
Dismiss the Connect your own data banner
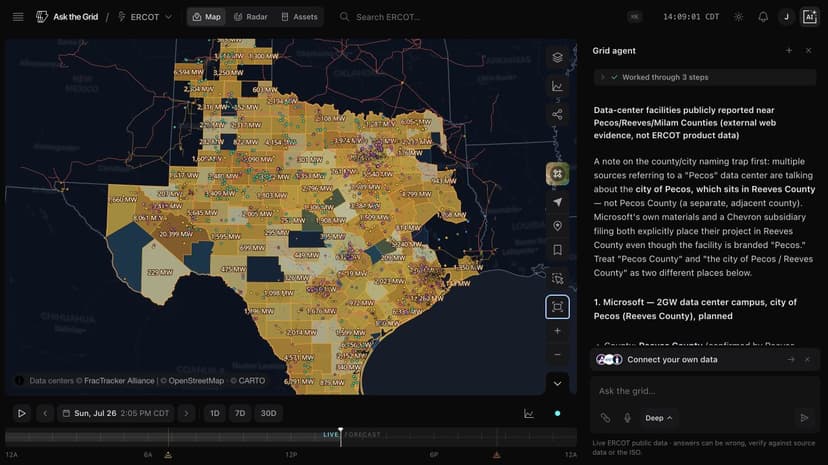tap(807, 359)
